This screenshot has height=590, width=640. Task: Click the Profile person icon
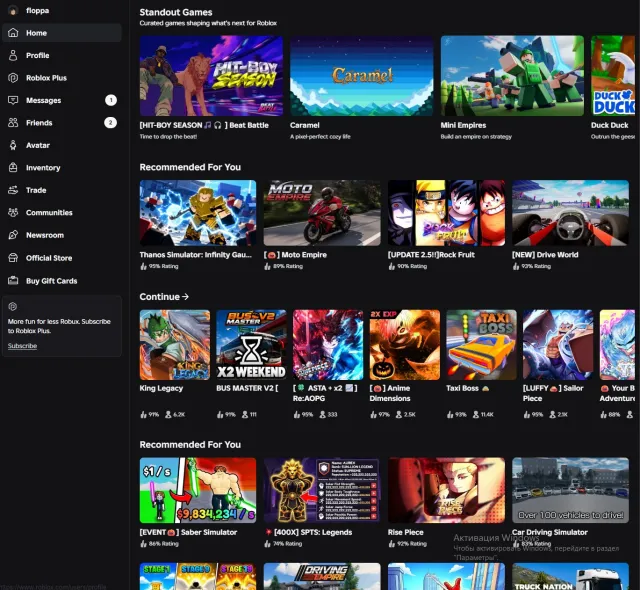[13, 55]
